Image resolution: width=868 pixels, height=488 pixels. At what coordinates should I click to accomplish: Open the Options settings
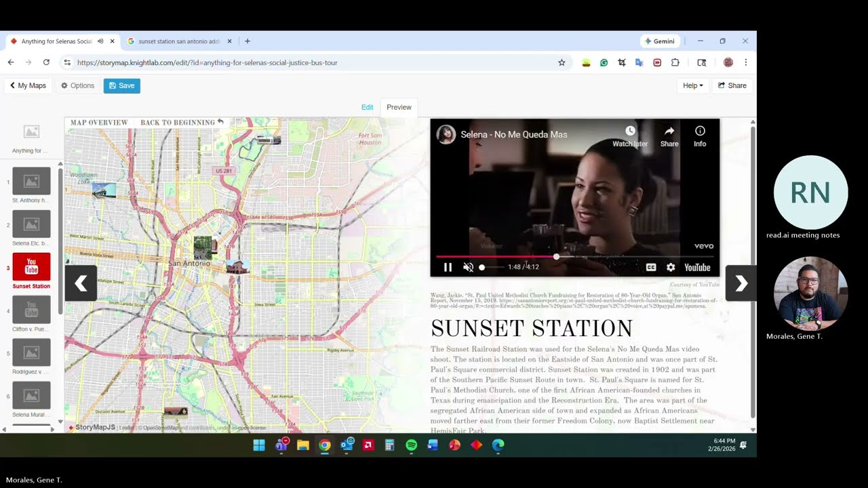click(77, 85)
